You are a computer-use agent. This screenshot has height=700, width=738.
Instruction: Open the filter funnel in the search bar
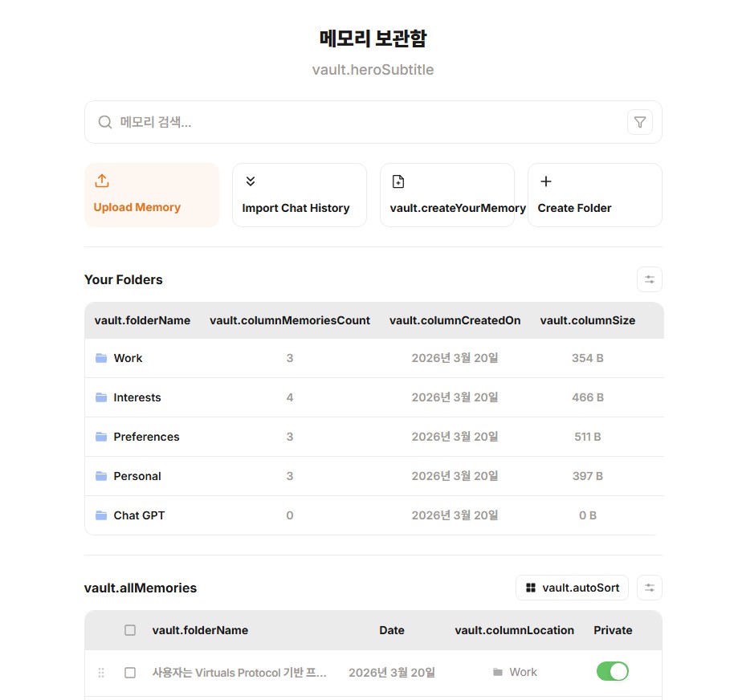pyautogui.click(x=639, y=122)
